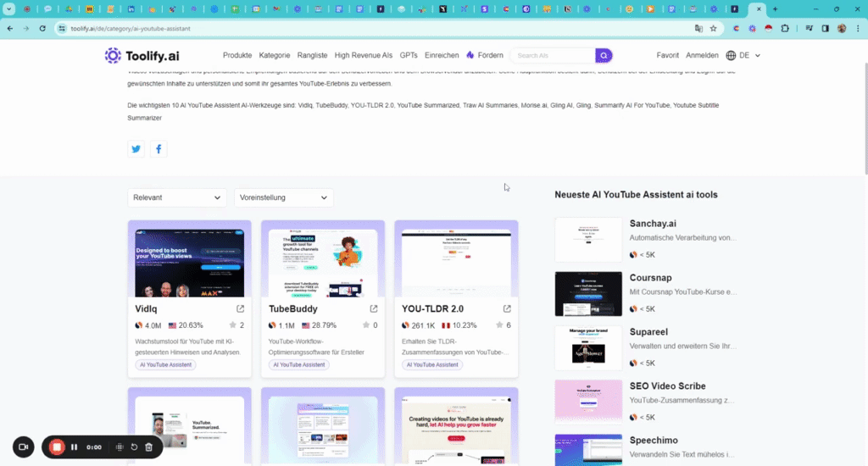Open browser extensions puzzle icon
Viewport: 868px width, 466px height.
point(785,28)
